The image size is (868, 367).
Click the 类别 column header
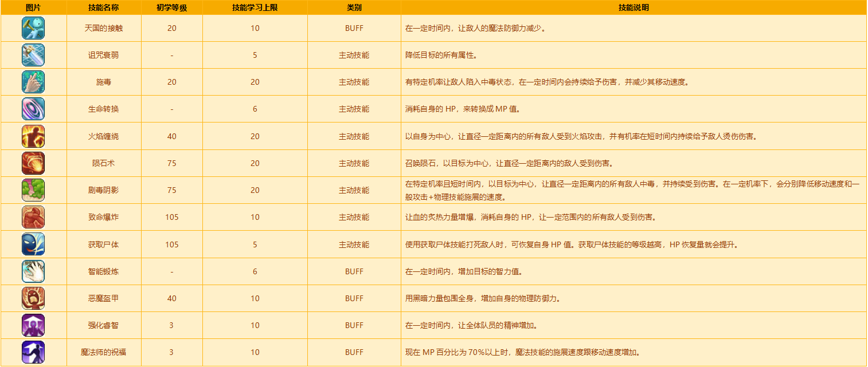click(354, 7)
